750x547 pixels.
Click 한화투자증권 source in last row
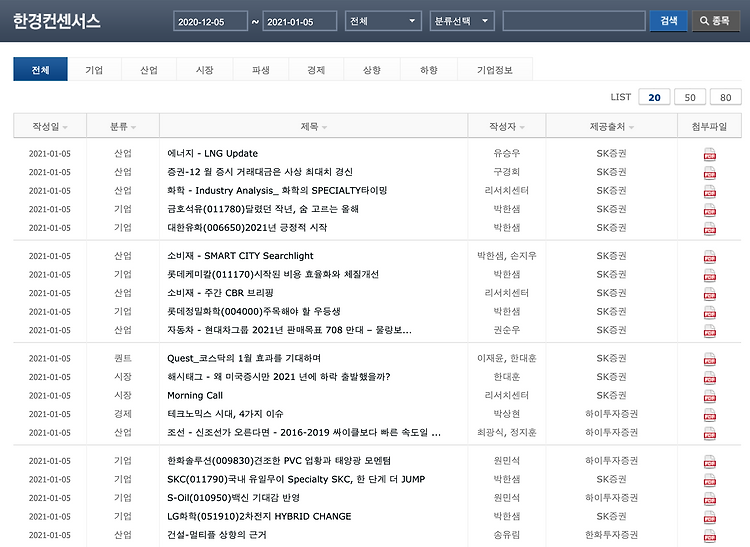(x=611, y=535)
